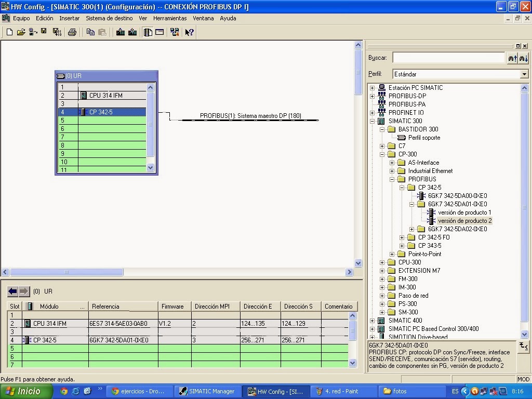Download configuration to module icon

pos(121,32)
